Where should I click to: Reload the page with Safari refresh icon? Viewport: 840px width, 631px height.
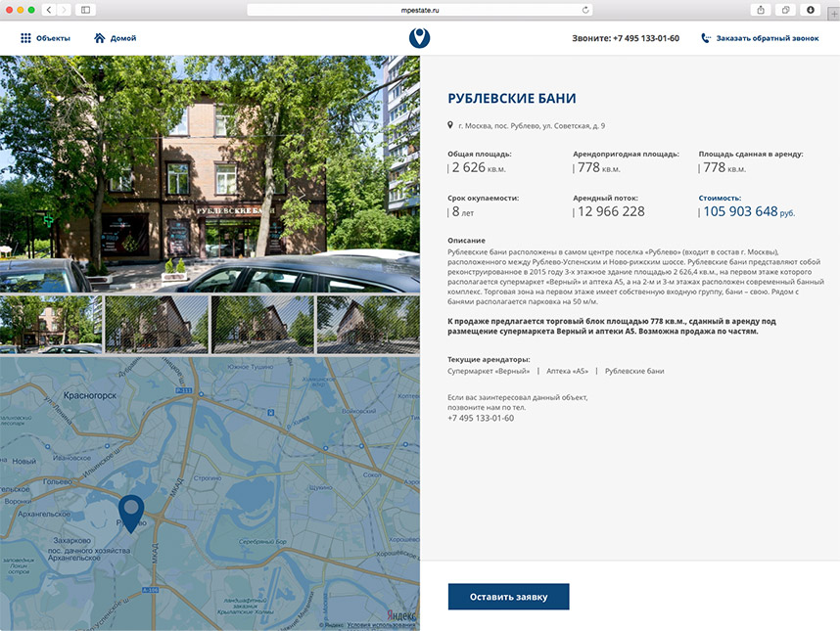(585, 10)
